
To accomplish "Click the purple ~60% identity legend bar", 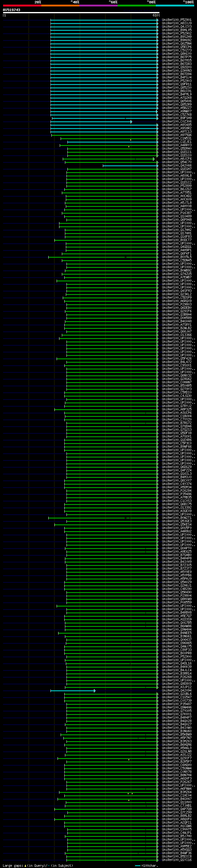I will point(99,6).
